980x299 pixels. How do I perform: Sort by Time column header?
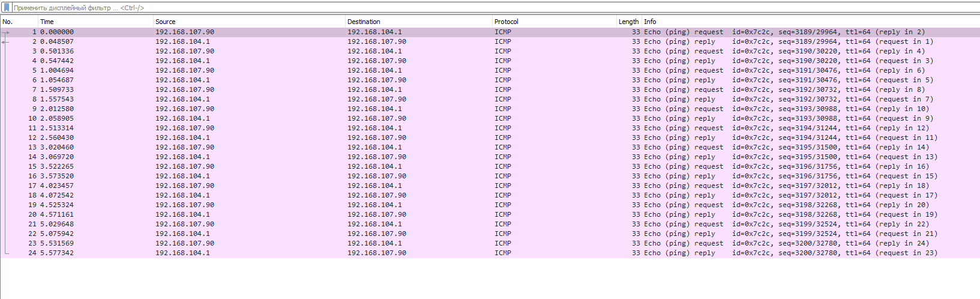(96, 22)
